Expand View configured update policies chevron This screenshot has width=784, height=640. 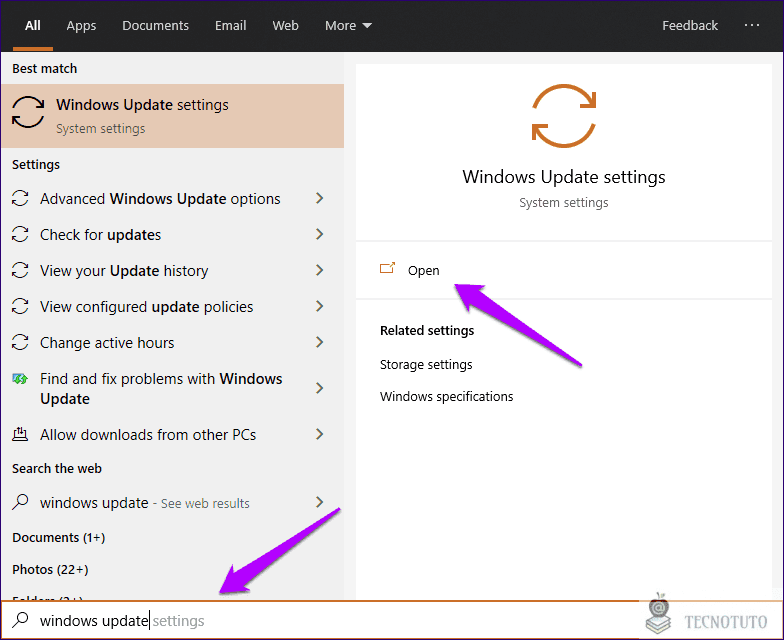tap(320, 306)
